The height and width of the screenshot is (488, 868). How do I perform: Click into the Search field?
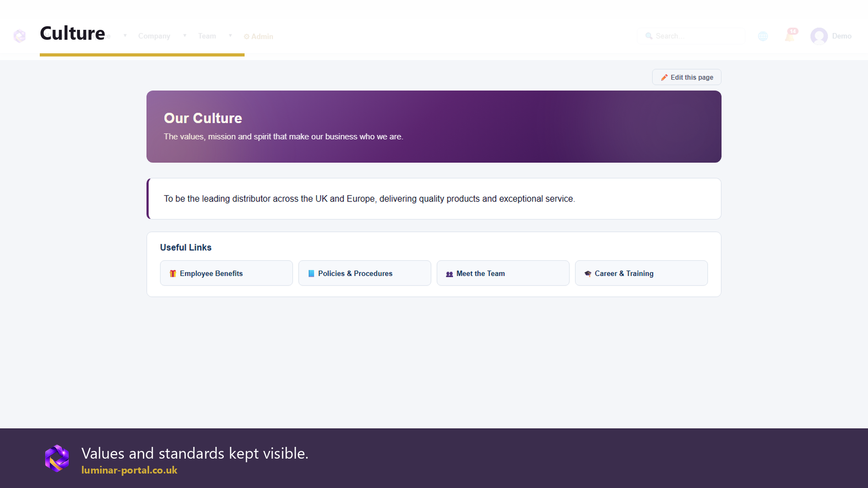[x=691, y=36]
